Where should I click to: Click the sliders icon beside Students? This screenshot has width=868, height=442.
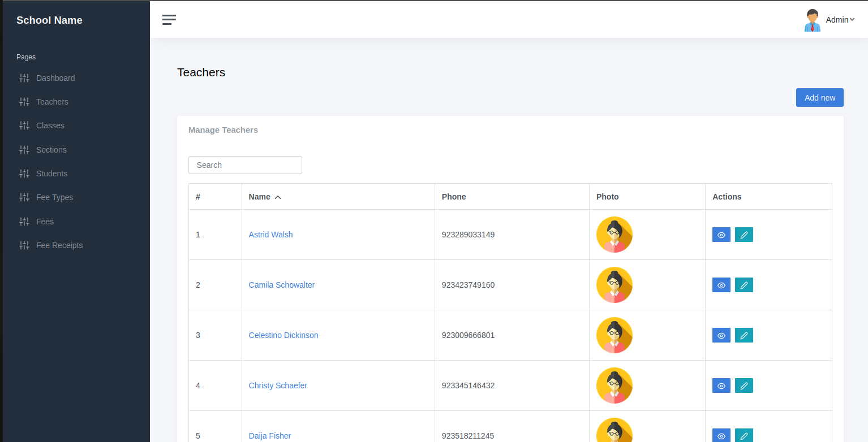tap(24, 174)
